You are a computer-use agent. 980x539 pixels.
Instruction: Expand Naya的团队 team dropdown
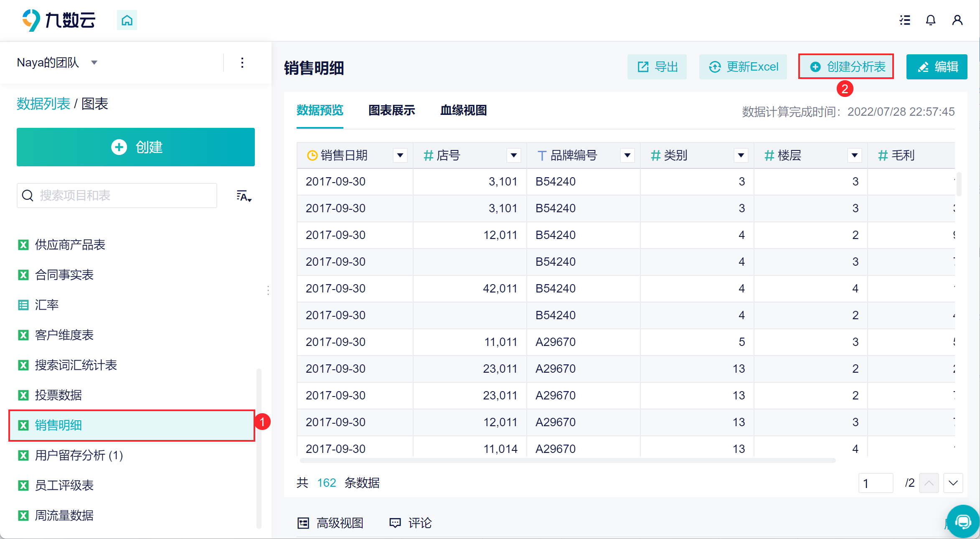[94, 63]
